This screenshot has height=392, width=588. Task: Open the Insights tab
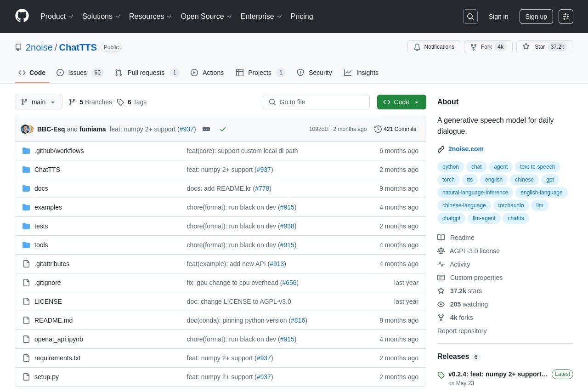(x=362, y=73)
